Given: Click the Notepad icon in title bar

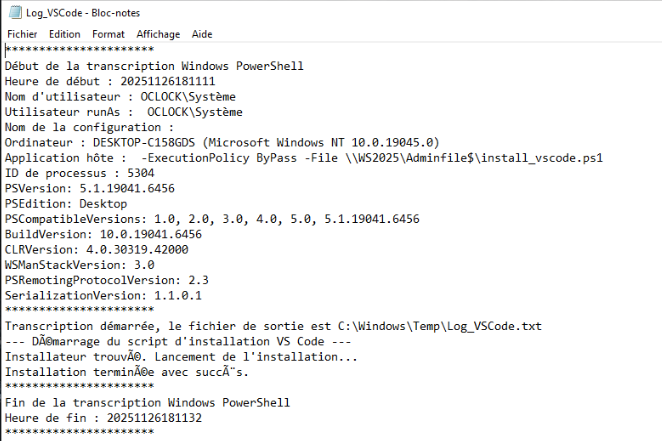Looking at the screenshot, I should pyautogui.click(x=8, y=9).
